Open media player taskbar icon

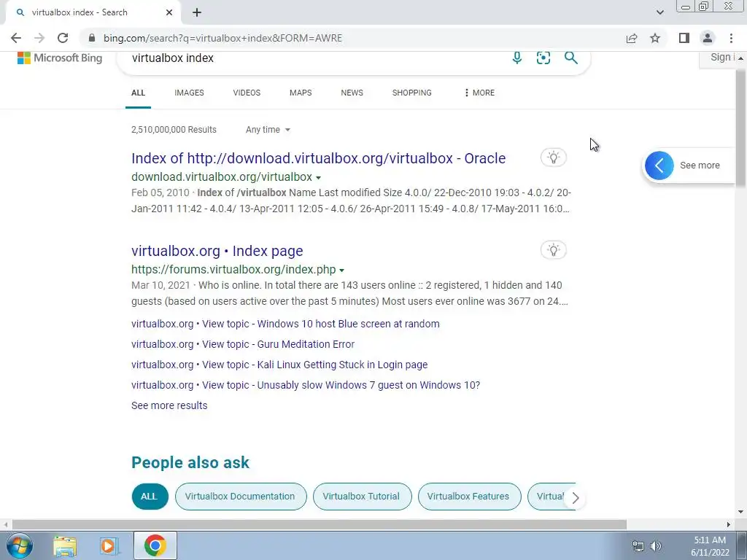click(x=108, y=545)
